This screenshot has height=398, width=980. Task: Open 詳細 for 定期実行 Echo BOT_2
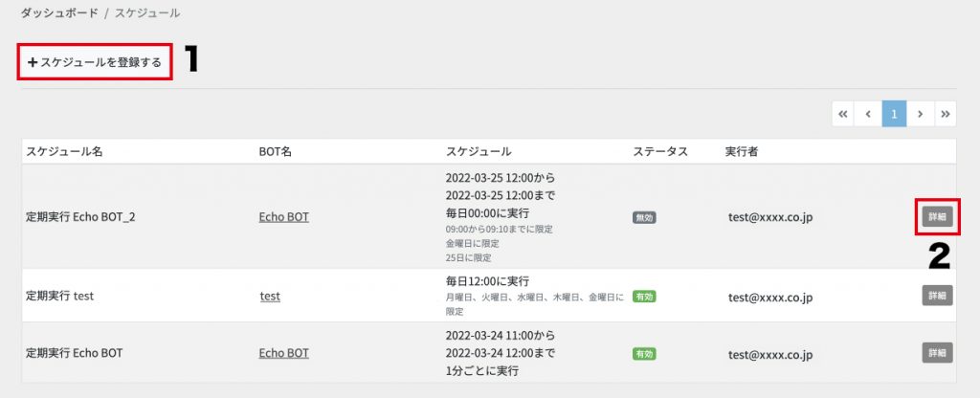[x=938, y=217]
